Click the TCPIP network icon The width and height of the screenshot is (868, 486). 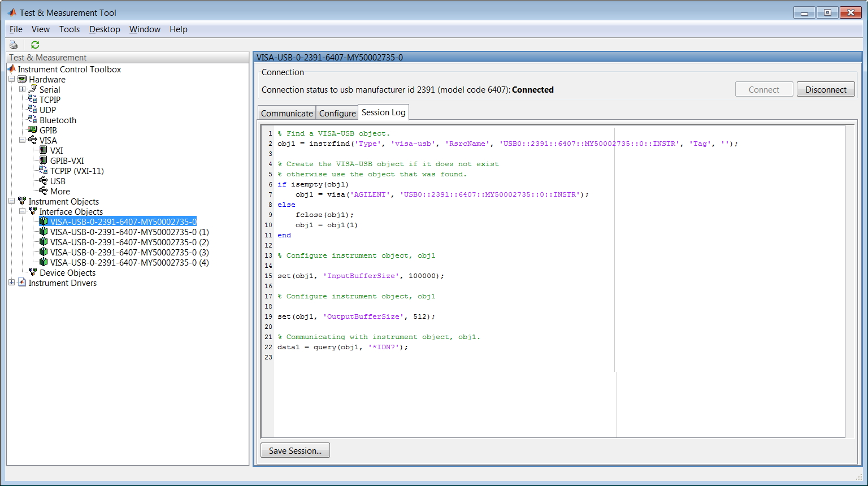click(x=33, y=99)
